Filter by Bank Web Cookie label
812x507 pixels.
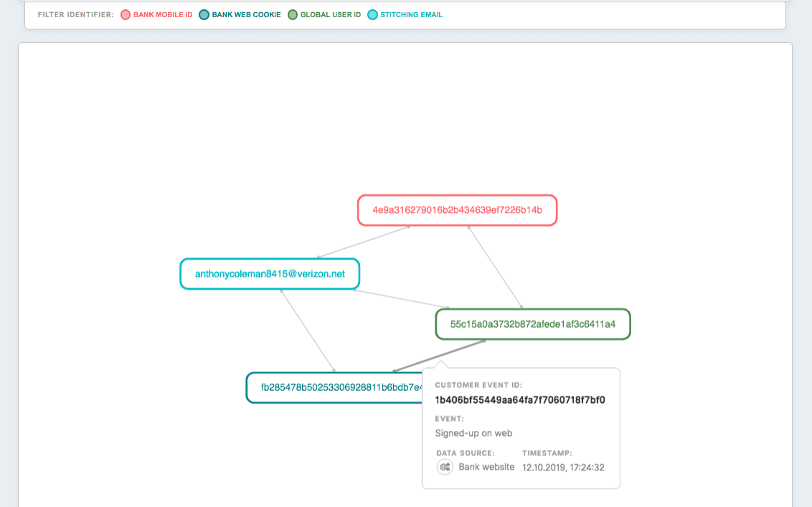tap(246, 14)
